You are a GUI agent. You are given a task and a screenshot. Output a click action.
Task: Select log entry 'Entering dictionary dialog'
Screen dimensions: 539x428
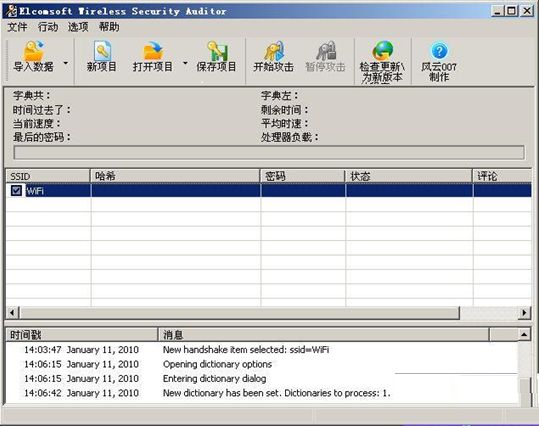[x=214, y=378]
